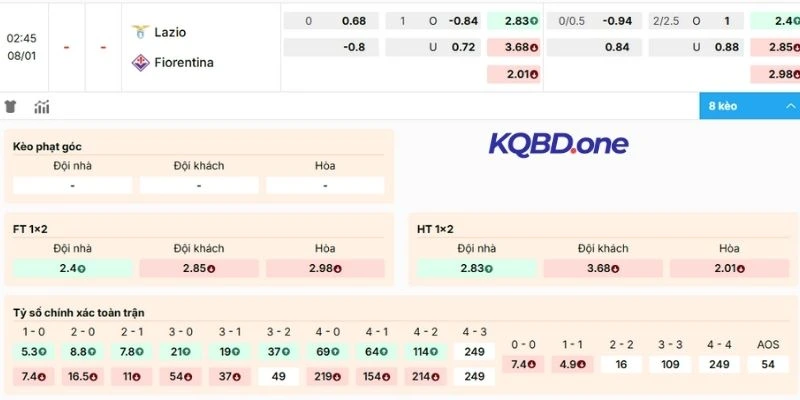Click the Tỷ số chính xác toàn trận heading
This screenshot has width=800, height=400.
point(79,313)
